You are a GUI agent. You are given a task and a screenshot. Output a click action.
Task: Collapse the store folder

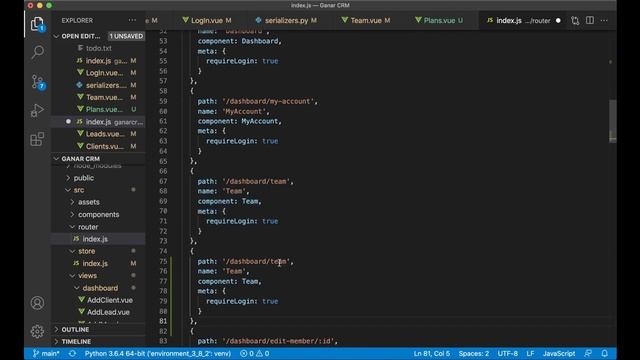[86, 251]
